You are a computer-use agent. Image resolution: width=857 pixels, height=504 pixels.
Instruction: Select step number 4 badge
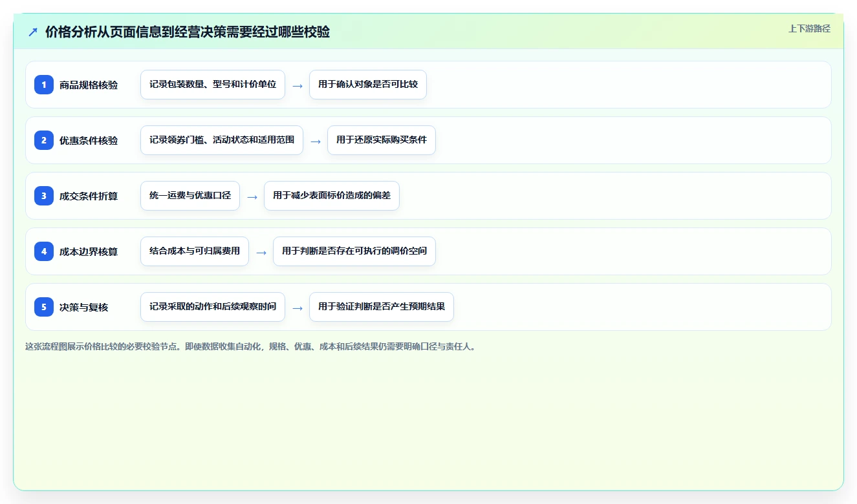click(x=44, y=251)
